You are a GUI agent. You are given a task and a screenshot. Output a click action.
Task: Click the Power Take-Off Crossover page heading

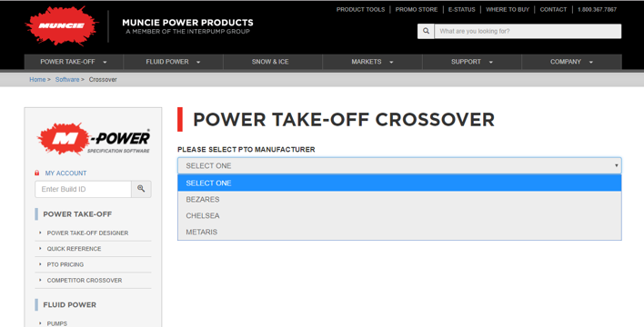(344, 120)
